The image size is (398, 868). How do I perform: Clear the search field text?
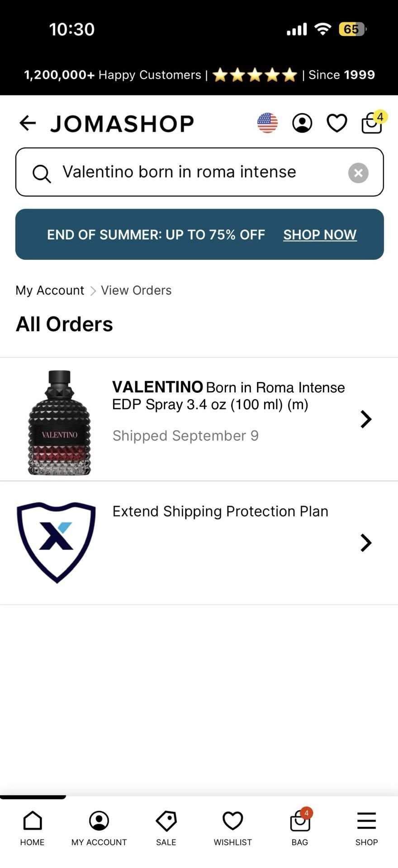click(358, 173)
